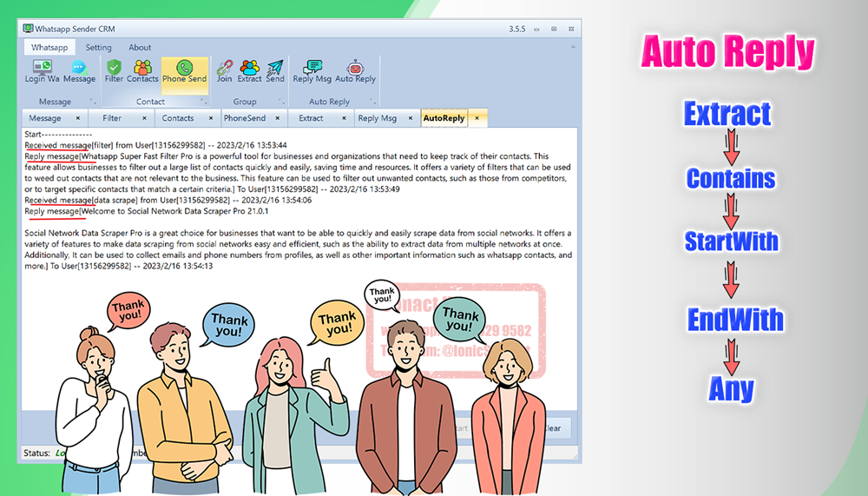Open the Contacts ribbon icon

[143, 71]
